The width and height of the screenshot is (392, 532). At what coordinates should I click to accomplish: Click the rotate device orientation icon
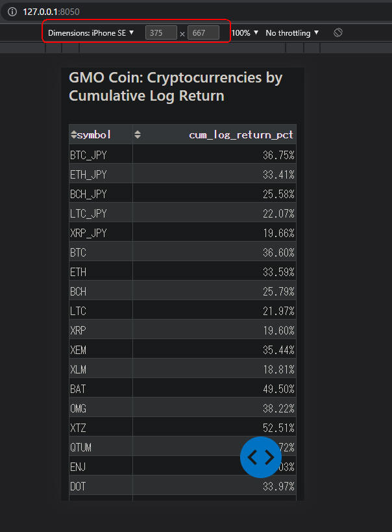click(x=337, y=32)
